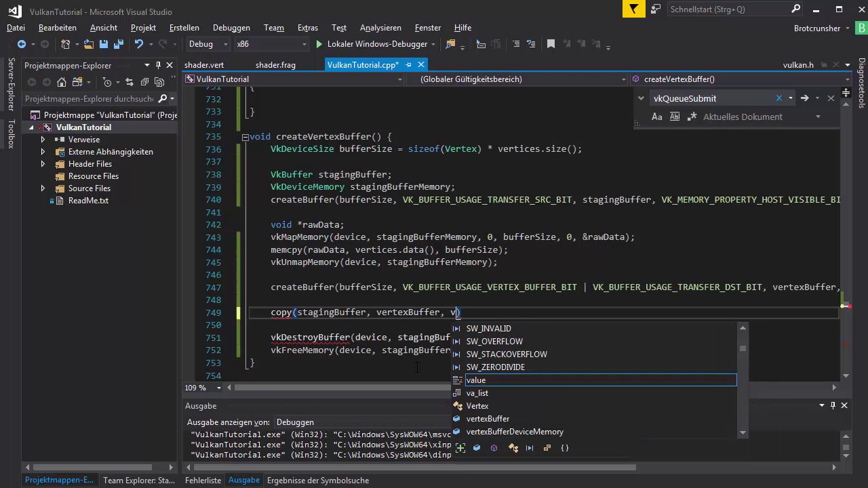868x488 pixels.
Task: Open the Aktuelles Dokument scope dropdown
Action: click(x=818, y=117)
